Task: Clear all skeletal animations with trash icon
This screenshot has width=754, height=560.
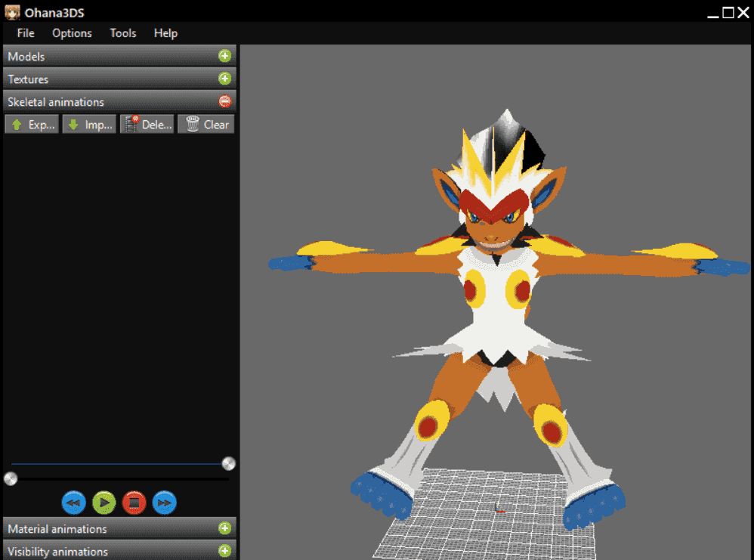Action: point(205,125)
